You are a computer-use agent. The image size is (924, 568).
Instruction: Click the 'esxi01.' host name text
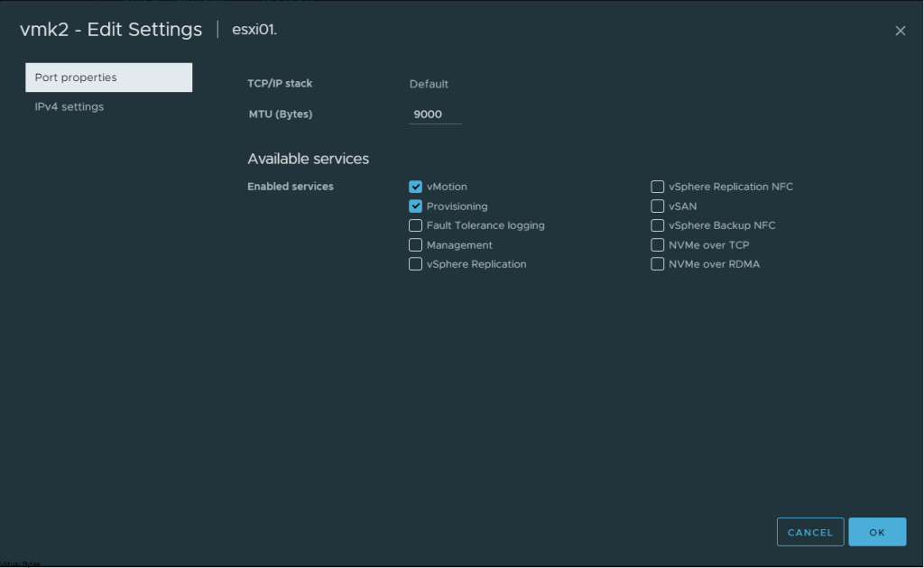254,30
